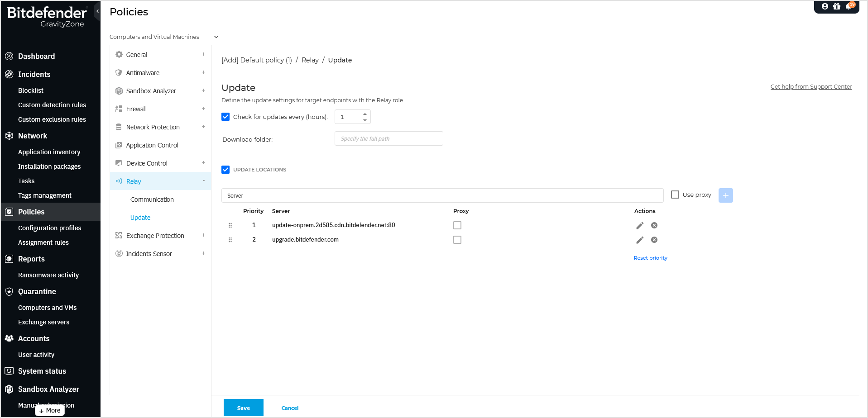Click the Network Protection icon
The image size is (868, 418).
(119, 127)
